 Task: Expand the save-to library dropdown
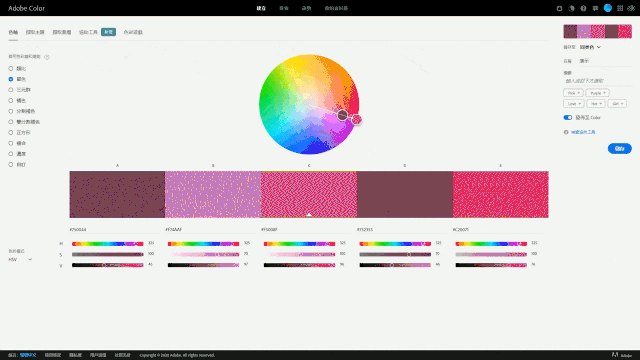(x=590, y=47)
